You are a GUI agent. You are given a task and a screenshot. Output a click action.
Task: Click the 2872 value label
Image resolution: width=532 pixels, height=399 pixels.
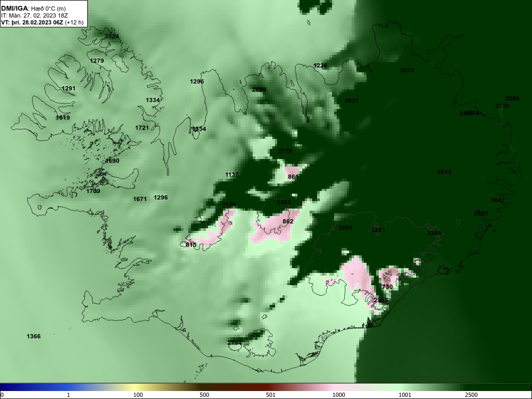pos(407,70)
